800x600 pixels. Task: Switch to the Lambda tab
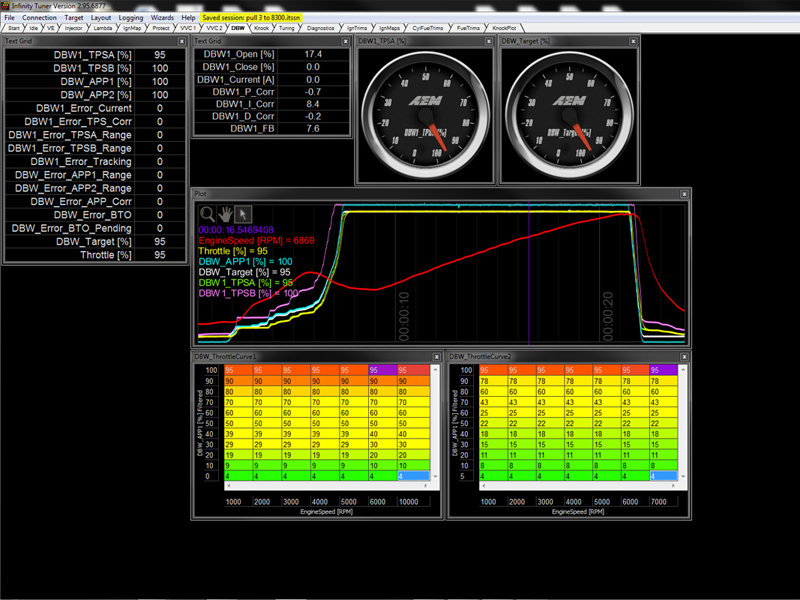pyautogui.click(x=103, y=28)
